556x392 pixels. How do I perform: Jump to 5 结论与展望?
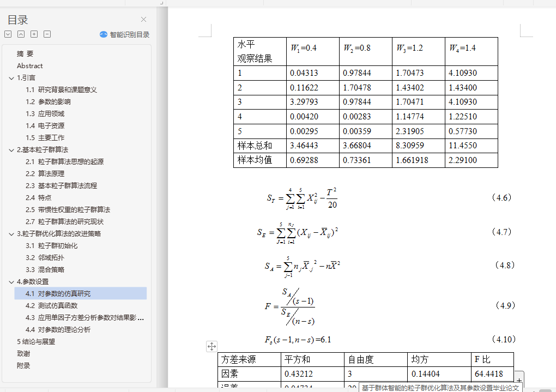point(36,342)
